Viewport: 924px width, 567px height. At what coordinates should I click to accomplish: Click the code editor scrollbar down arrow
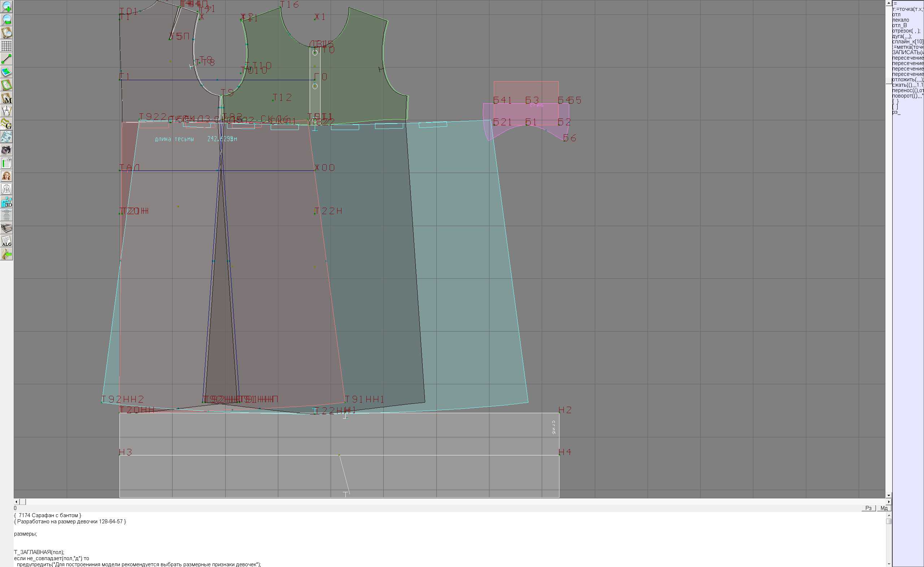tap(889, 564)
